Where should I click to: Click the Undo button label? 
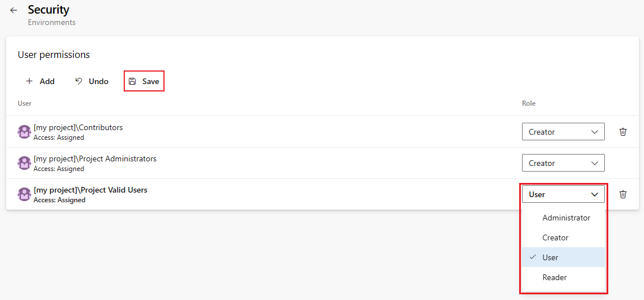pos(99,81)
